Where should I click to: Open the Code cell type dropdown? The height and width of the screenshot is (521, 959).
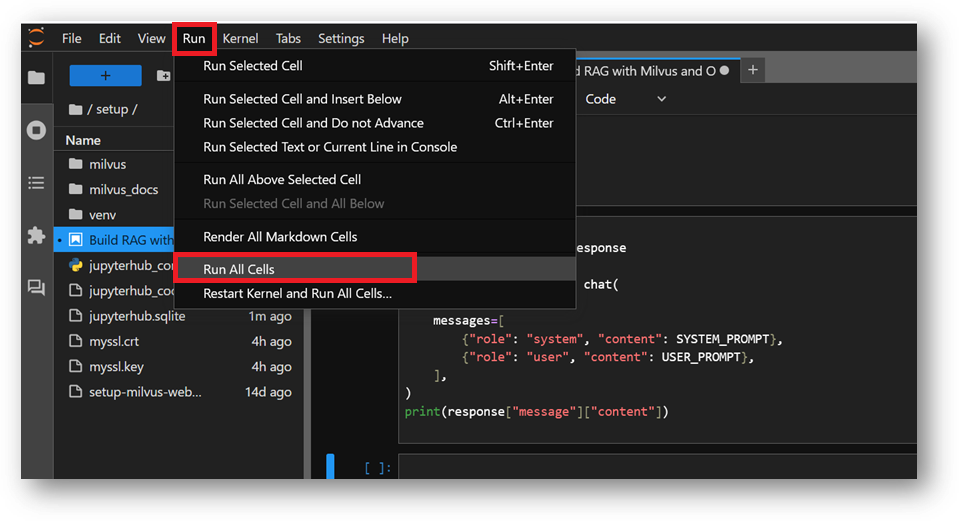626,99
